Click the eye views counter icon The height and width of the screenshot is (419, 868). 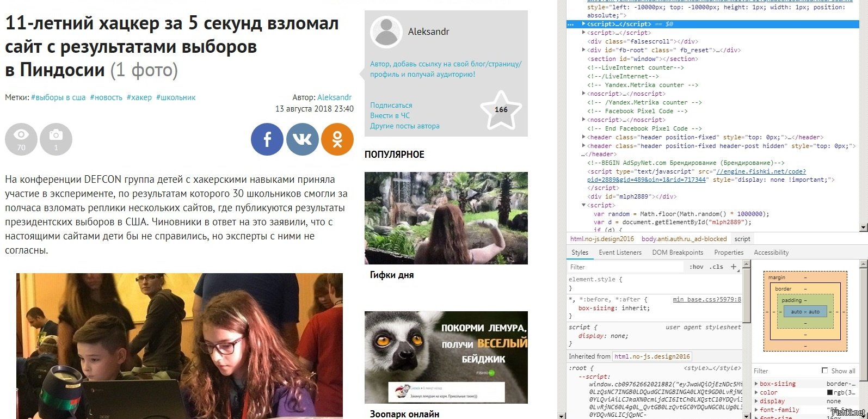click(21, 139)
